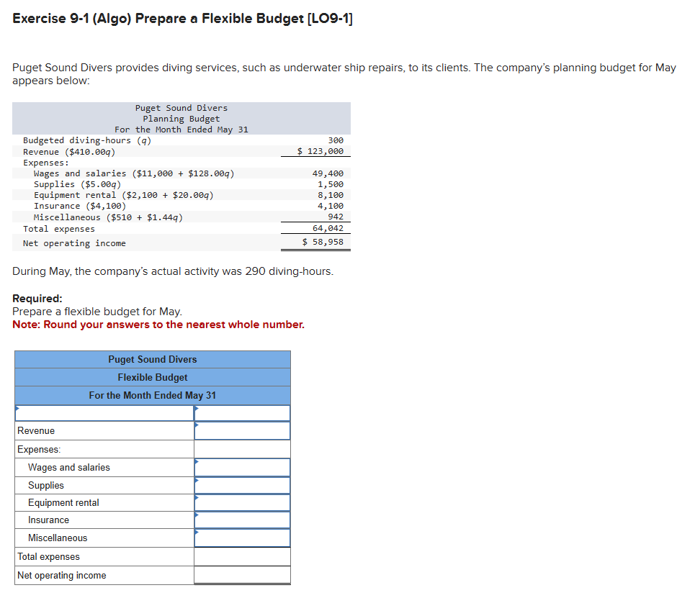Click the Supplies amount input cell
The width and height of the screenshot is (695, 616).
242,485
